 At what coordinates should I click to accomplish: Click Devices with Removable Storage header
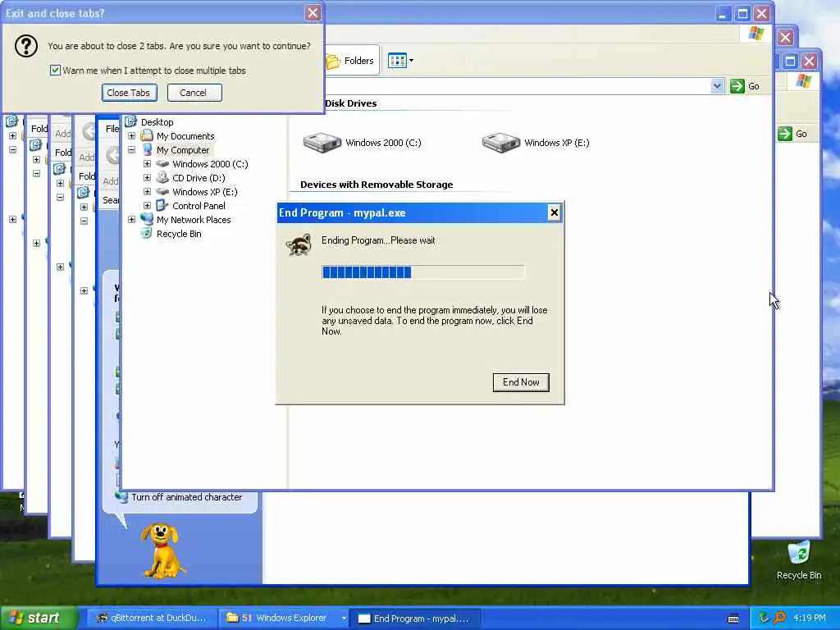point(377,185)
